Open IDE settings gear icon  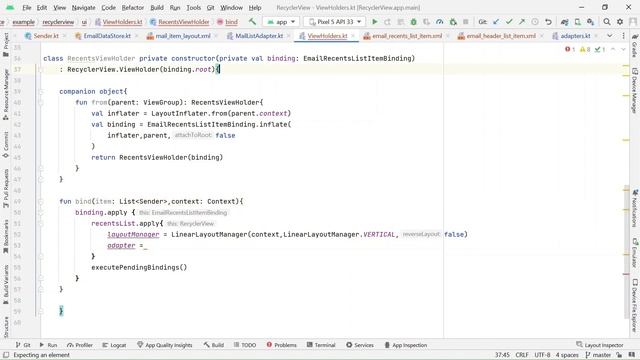click(620, 22)
